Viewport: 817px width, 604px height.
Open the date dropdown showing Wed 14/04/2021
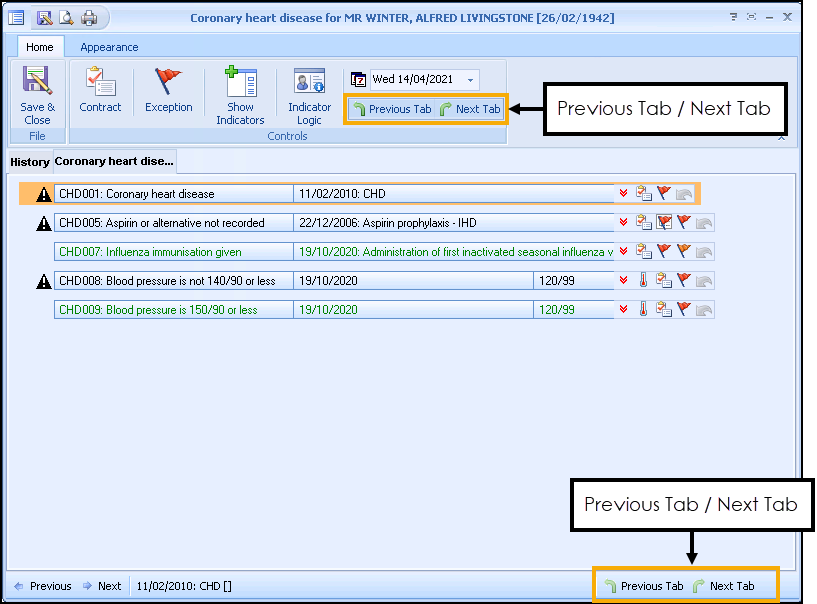tap(471, 80)
